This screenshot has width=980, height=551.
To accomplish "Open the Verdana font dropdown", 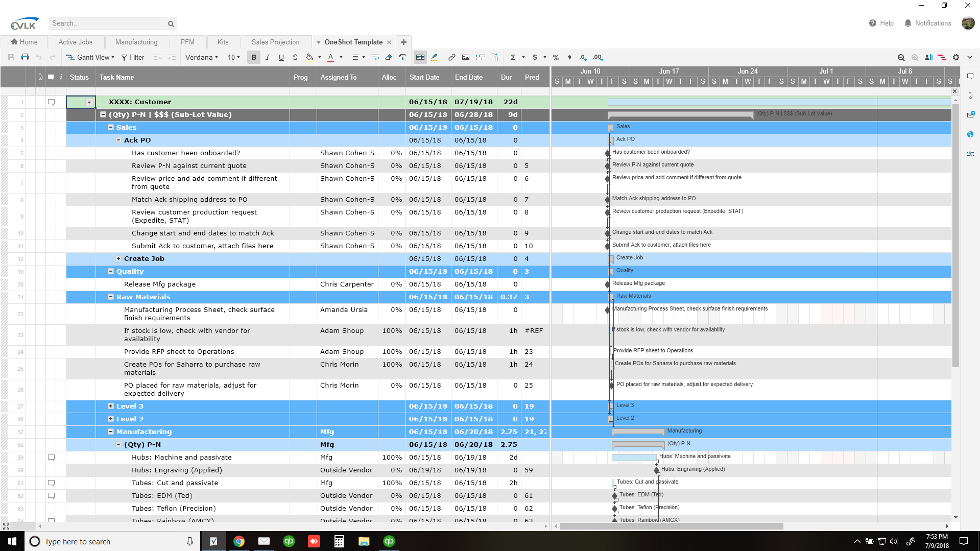I will tap(201, 57).
